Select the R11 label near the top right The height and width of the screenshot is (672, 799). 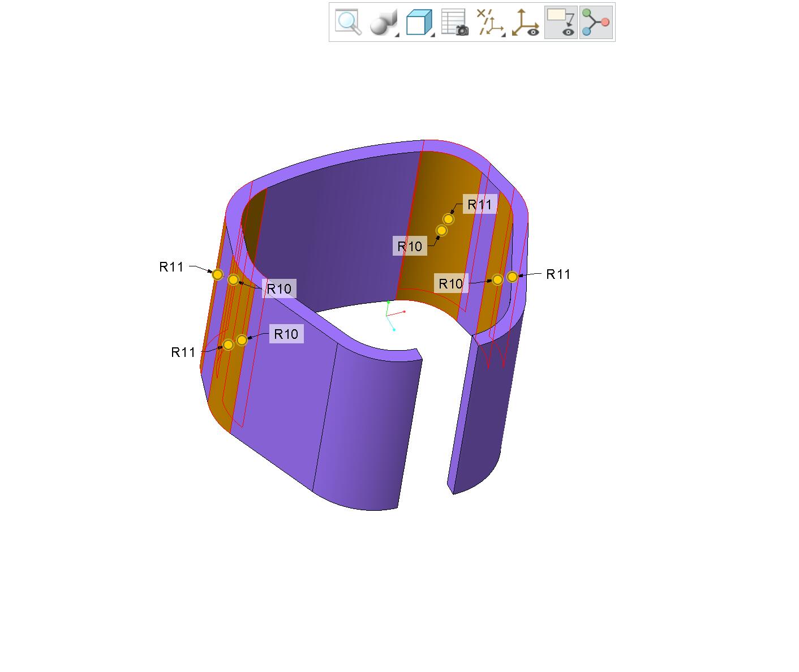click(480, 204)
